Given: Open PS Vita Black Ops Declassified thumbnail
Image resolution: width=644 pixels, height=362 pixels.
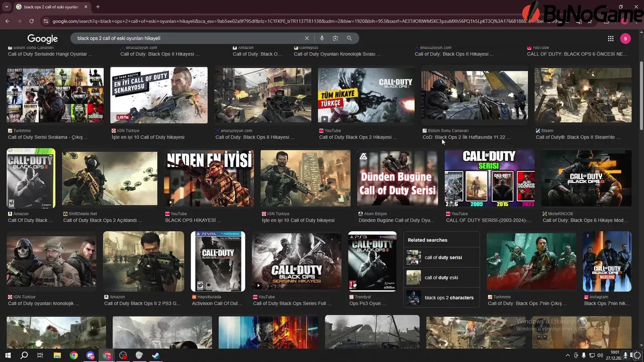Looking at the screenshot, I should click(x=218, y=261).
